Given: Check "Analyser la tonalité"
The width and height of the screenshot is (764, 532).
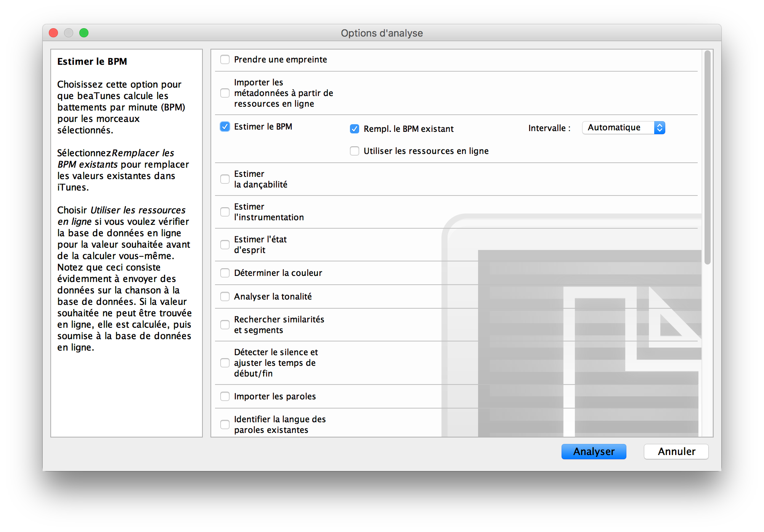Looking at the screenshot, I should 225,296.
